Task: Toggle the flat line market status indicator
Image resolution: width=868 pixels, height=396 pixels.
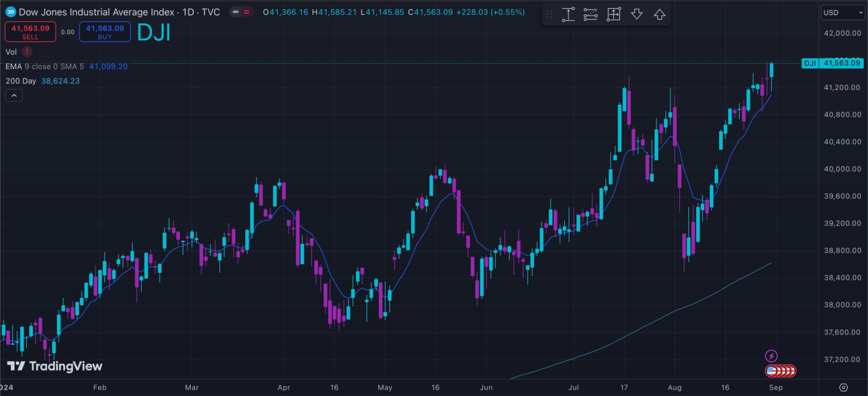Action: 236,12
